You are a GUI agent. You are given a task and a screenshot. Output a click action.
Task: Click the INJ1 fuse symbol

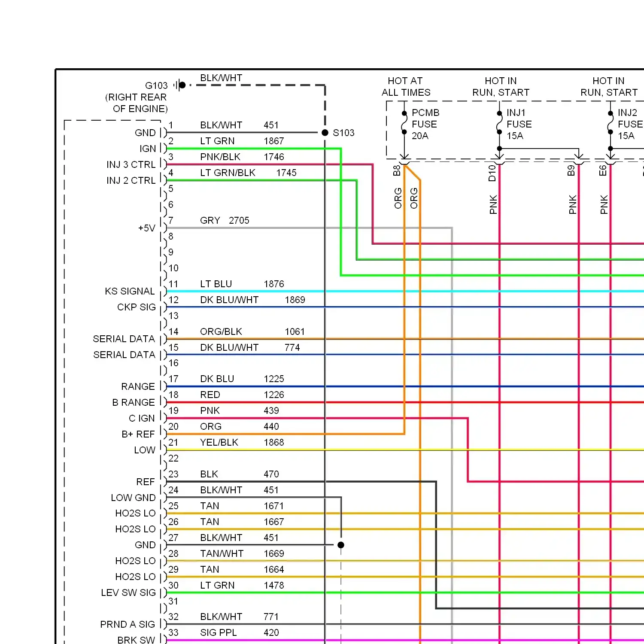click(499, 122)
